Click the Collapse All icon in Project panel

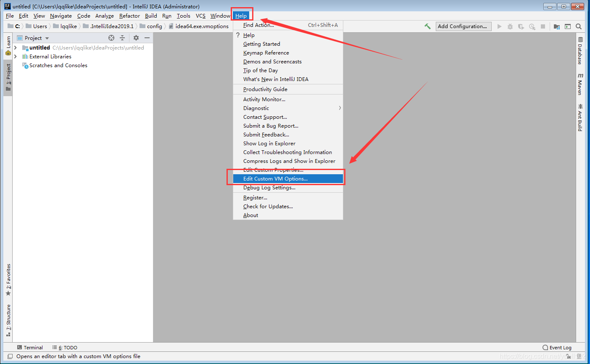click(x=122, y=38)
